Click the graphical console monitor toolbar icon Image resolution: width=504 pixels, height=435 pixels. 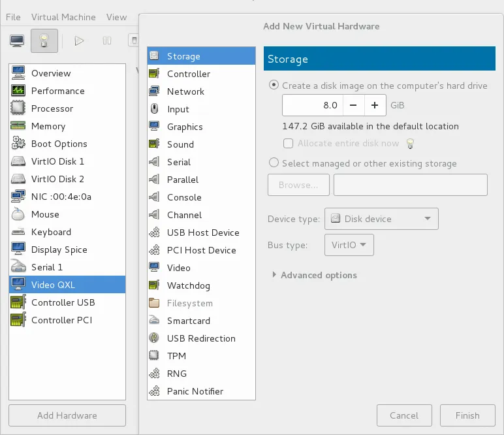click(x=17, y=41)
